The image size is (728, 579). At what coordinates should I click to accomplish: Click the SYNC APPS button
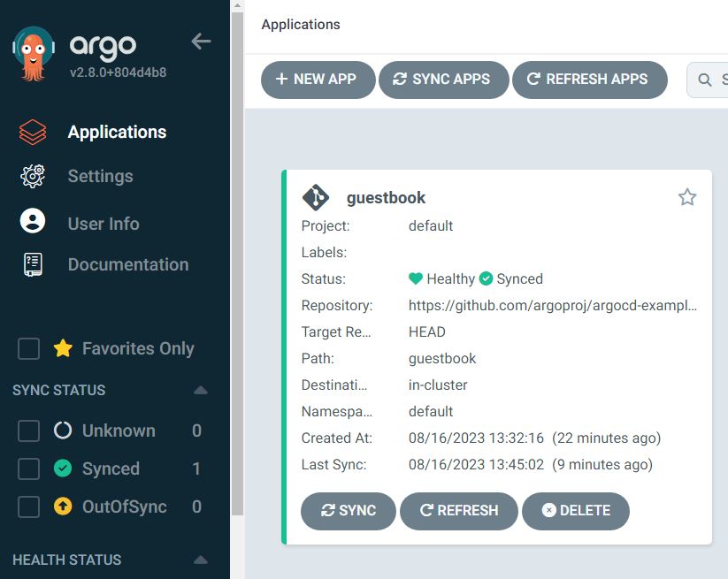tap(444, 80)
